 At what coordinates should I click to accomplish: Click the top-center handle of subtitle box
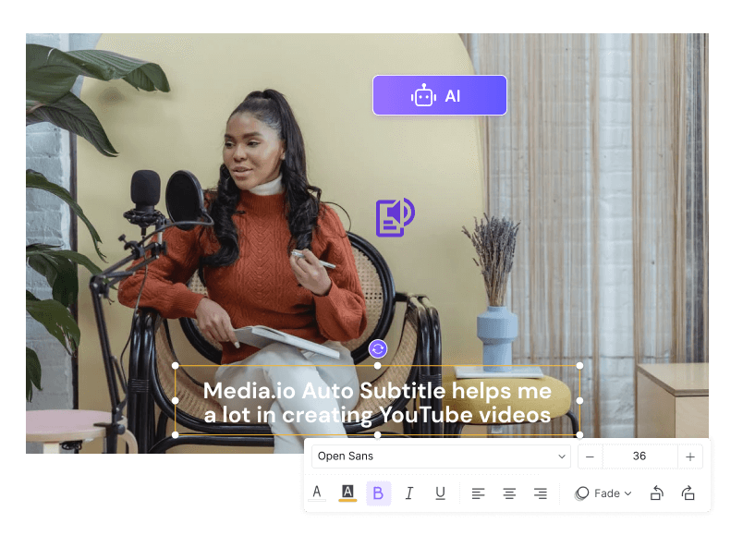pyautogui.click(x=377, y=365)
